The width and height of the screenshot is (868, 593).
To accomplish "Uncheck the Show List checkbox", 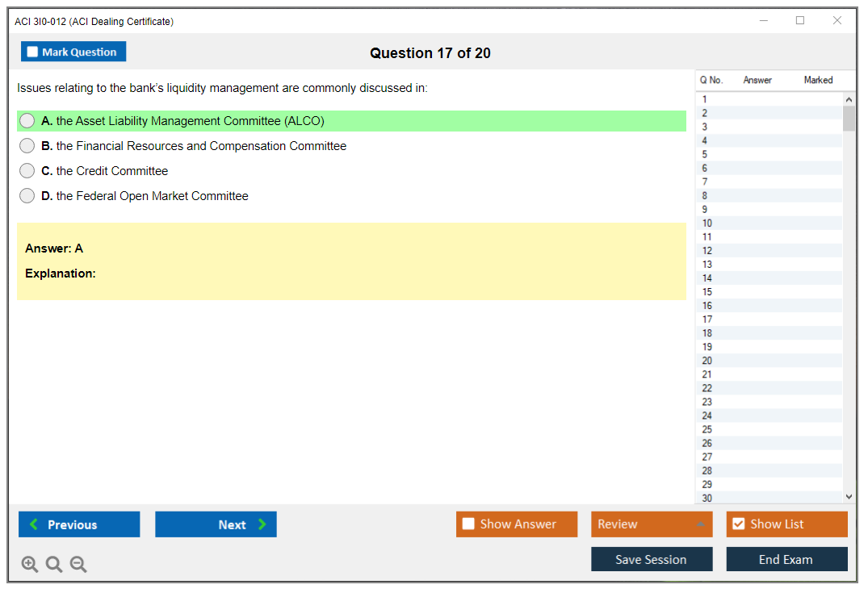I will 738,524.
